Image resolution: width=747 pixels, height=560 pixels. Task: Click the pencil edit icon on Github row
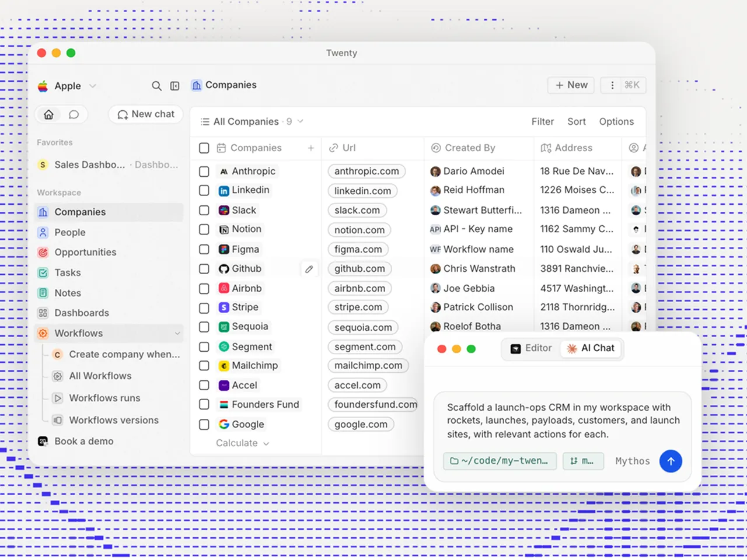tap(309, 269)
